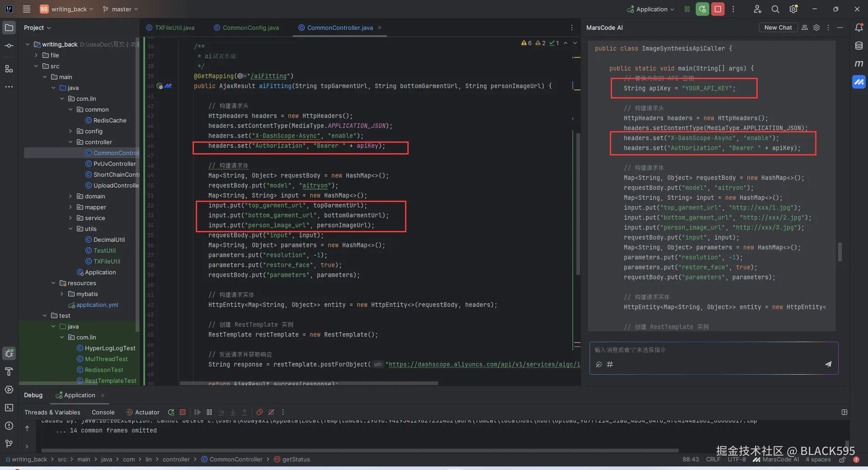Viewport: 868px width, 470px height.
Task: Click the /aiFitting mapping link
Action: [x=269, y=76]
